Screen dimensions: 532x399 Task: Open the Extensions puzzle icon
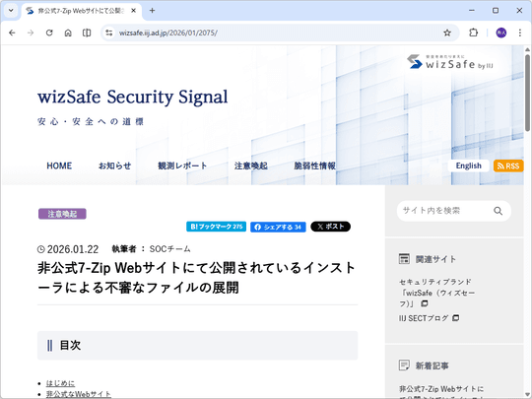coord(473,33)
